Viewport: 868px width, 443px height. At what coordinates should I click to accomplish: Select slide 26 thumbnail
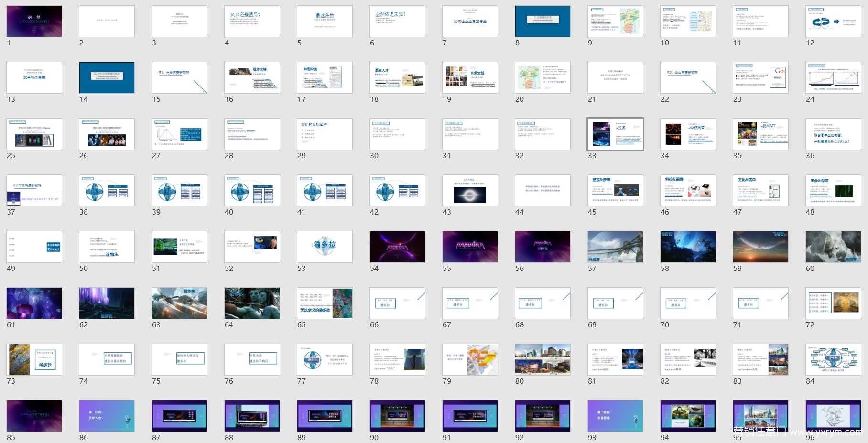tap(107, 134)
